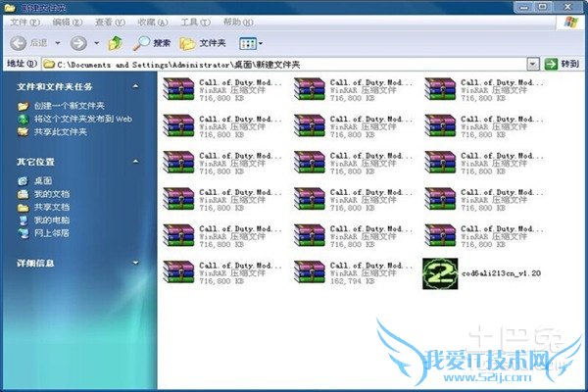Open the 文件 menu
The height and width of the screenshot is (392, 588).
[x=24, y=23]
